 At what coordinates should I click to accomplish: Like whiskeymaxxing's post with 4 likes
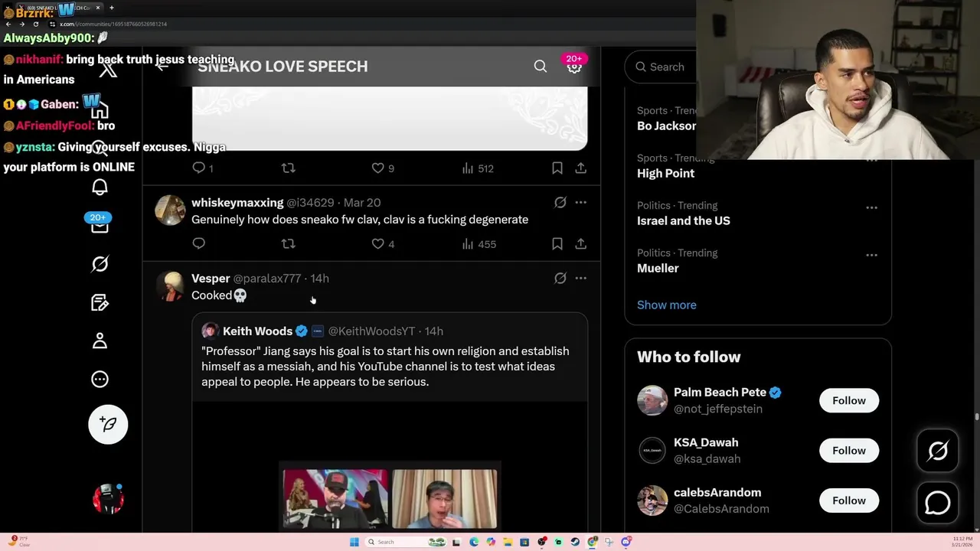click(382, 243)
